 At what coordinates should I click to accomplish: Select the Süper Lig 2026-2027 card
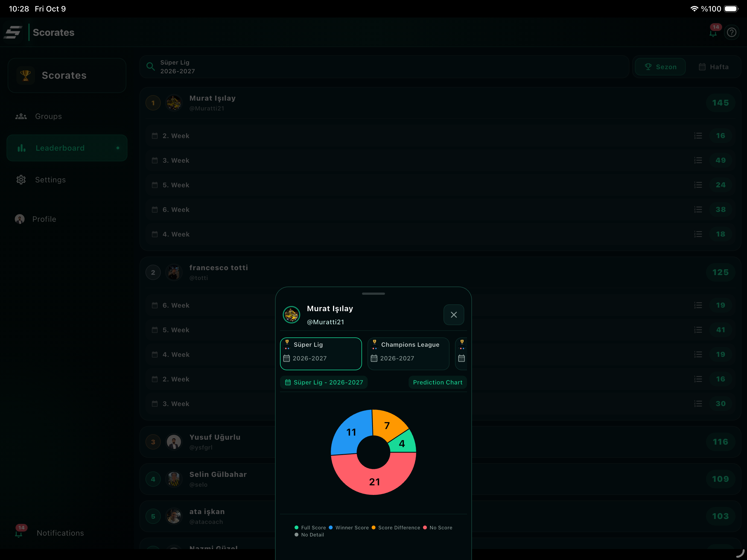321,354
